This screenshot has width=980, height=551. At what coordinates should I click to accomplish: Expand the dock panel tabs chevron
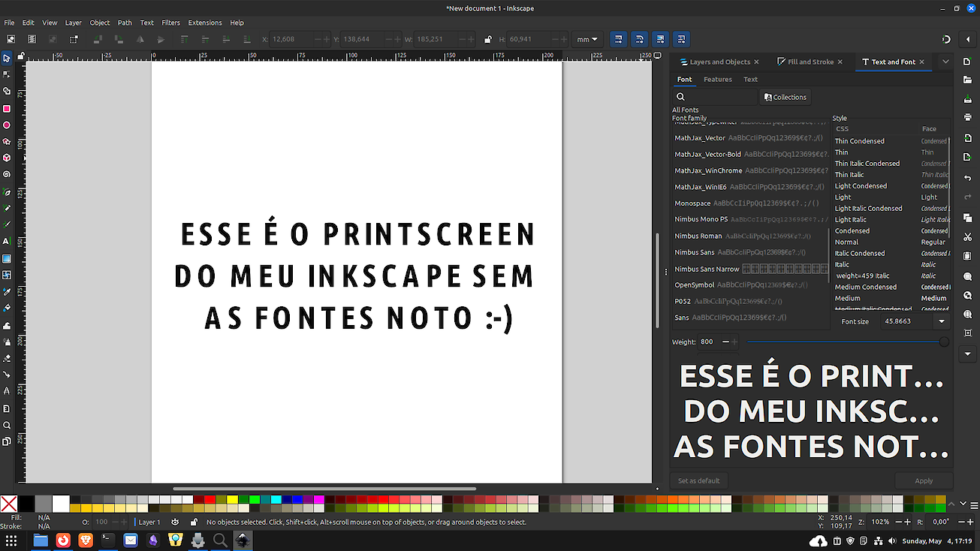tap(945, 62)
